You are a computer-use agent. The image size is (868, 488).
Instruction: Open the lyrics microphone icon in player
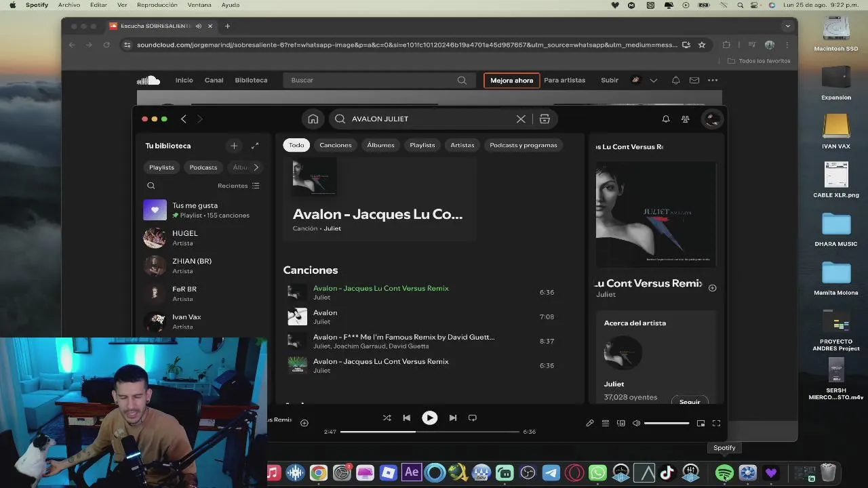pos(590,423)
